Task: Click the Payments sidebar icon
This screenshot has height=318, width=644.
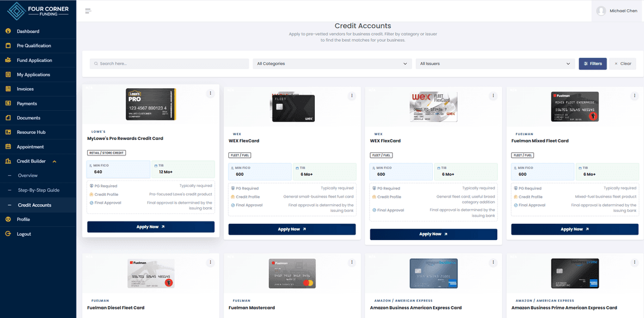Action: [x=8, y=104]
